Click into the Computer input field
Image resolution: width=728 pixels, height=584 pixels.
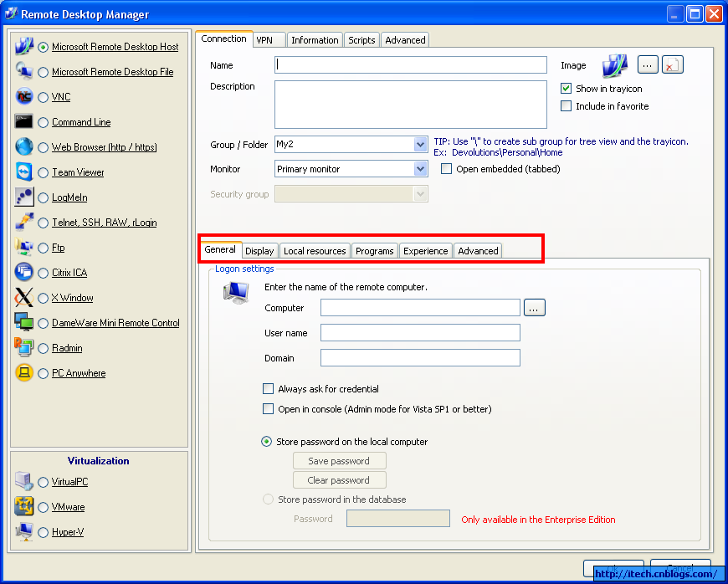coord(420,308)
